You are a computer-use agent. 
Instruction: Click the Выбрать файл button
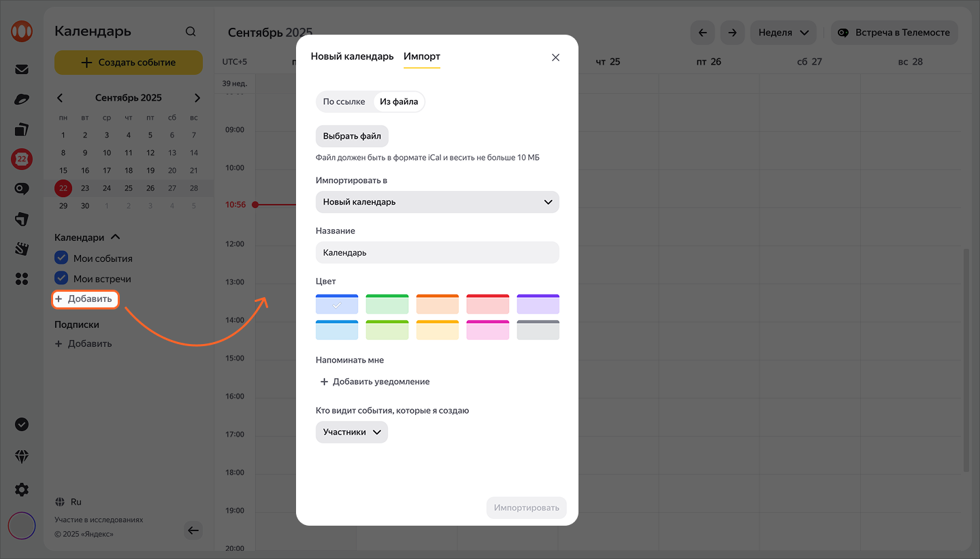click(x=352, y=136)
